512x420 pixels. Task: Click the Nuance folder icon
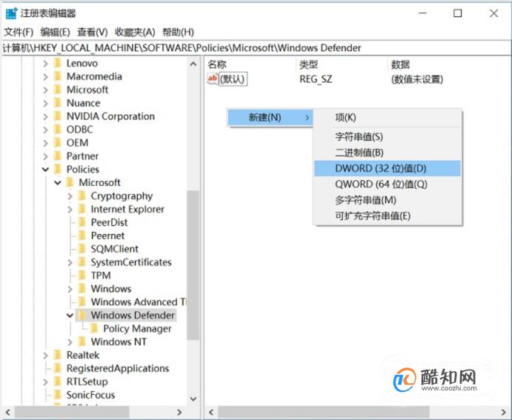pyautogui.click(x=58, y=103)
